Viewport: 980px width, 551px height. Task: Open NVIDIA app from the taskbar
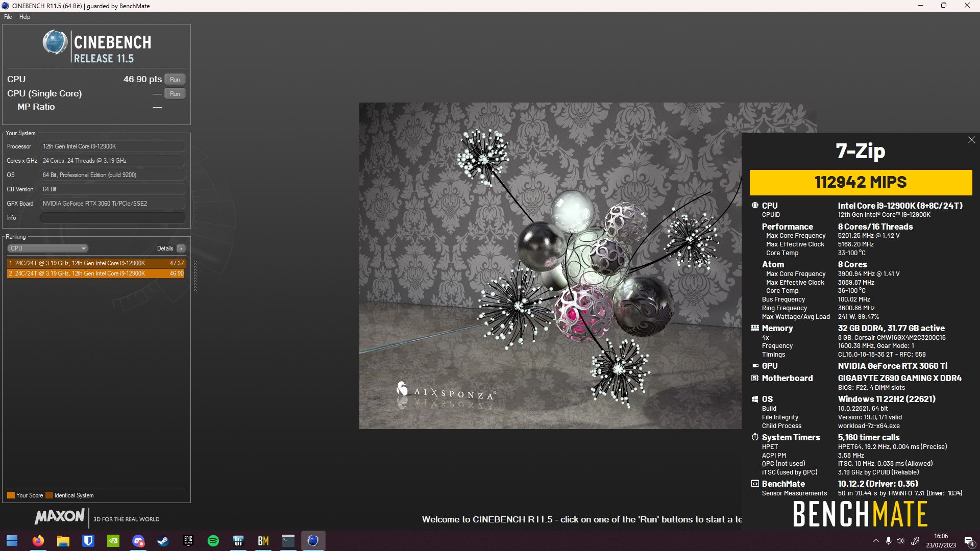click(x=113, y=541)
